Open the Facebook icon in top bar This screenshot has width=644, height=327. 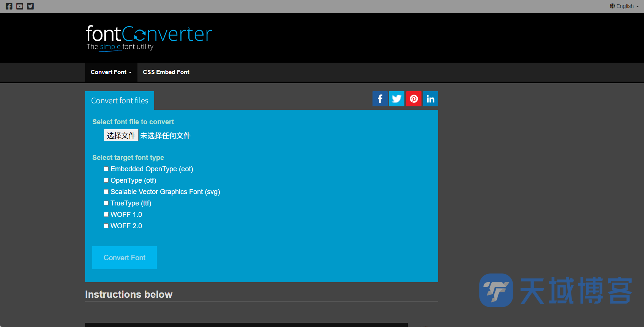9,6
